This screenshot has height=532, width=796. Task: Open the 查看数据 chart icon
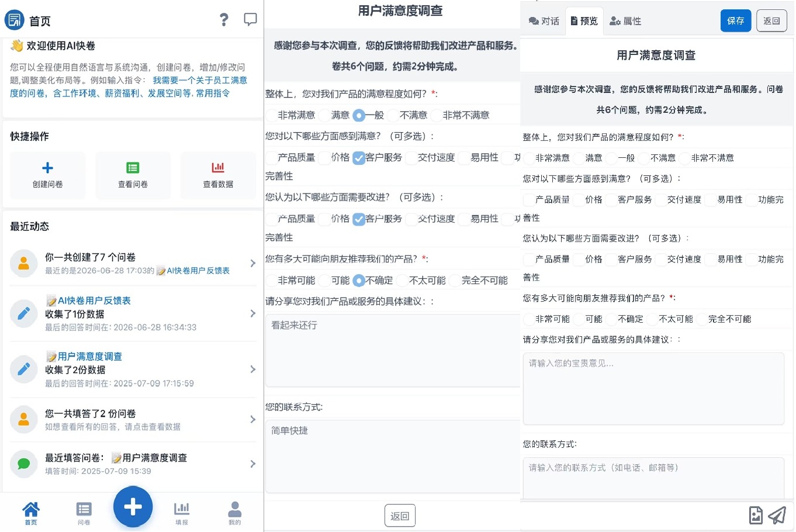pos(218,168)
